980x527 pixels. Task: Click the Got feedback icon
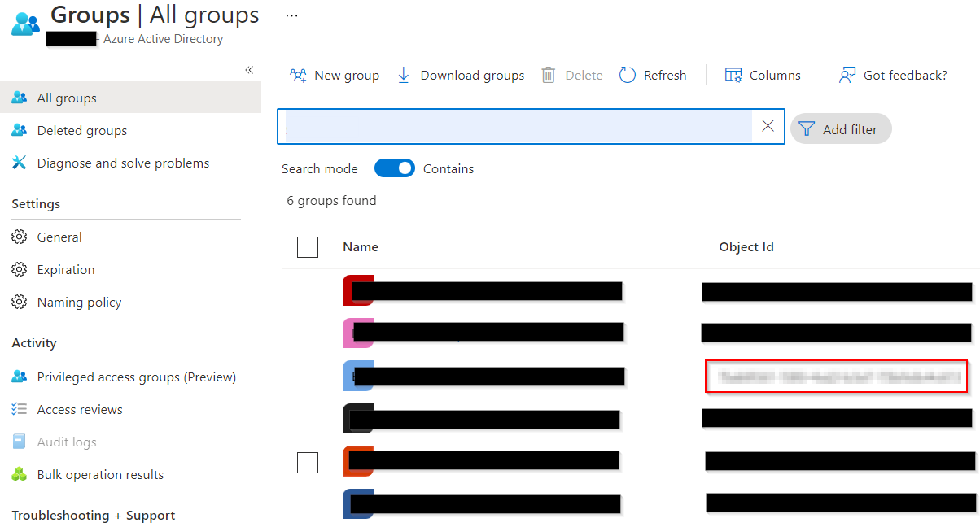[x=847, y=75]
